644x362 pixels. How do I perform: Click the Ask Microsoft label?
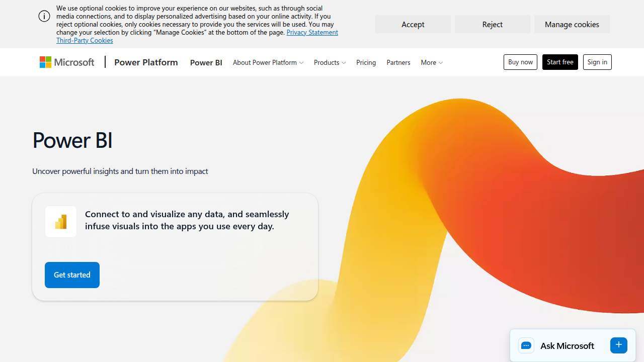567,345
